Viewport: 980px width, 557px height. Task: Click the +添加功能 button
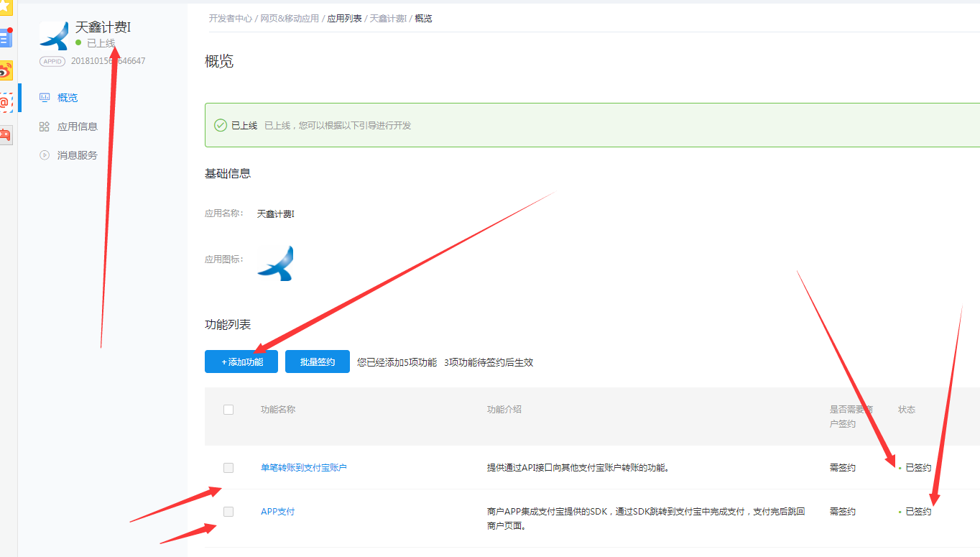tap(241, 362)
